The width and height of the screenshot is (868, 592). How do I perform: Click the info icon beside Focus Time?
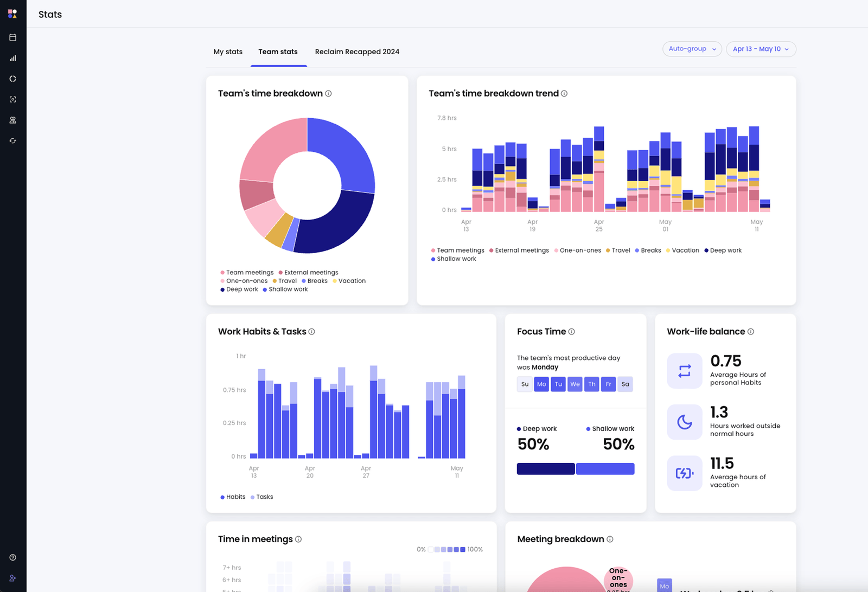tap(571, 332)
